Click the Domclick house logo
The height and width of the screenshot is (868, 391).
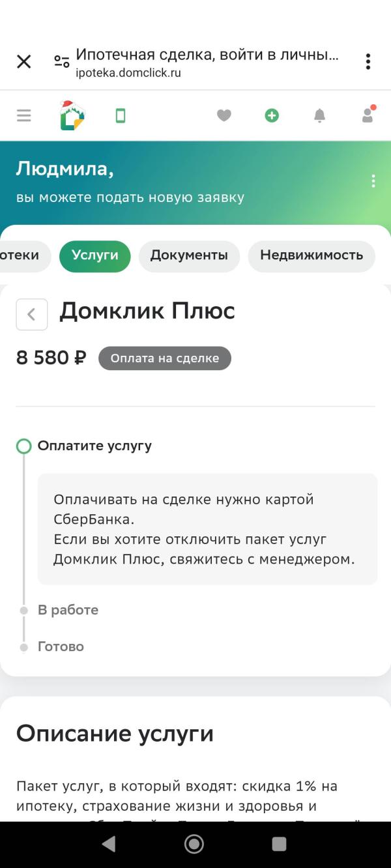(72, 115)
